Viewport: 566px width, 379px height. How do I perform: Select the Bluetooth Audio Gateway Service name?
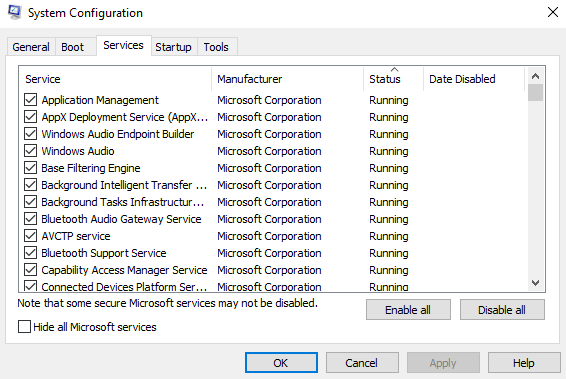pyautogui.click(x=121, y=219)
